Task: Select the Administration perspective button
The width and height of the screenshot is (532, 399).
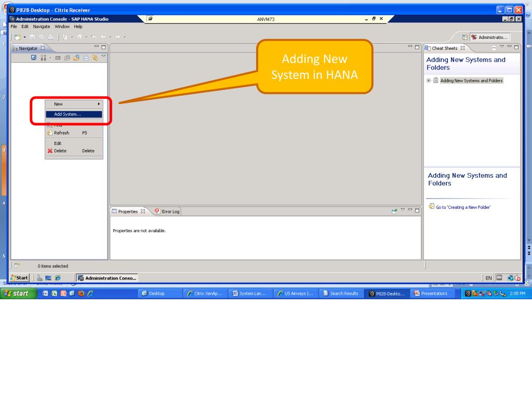Action: 490,37
